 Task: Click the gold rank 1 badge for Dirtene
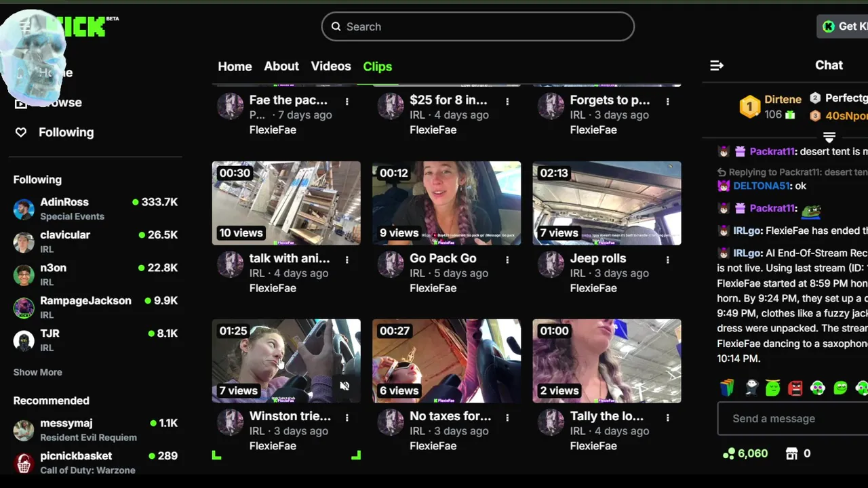click(x=749, y=106)
